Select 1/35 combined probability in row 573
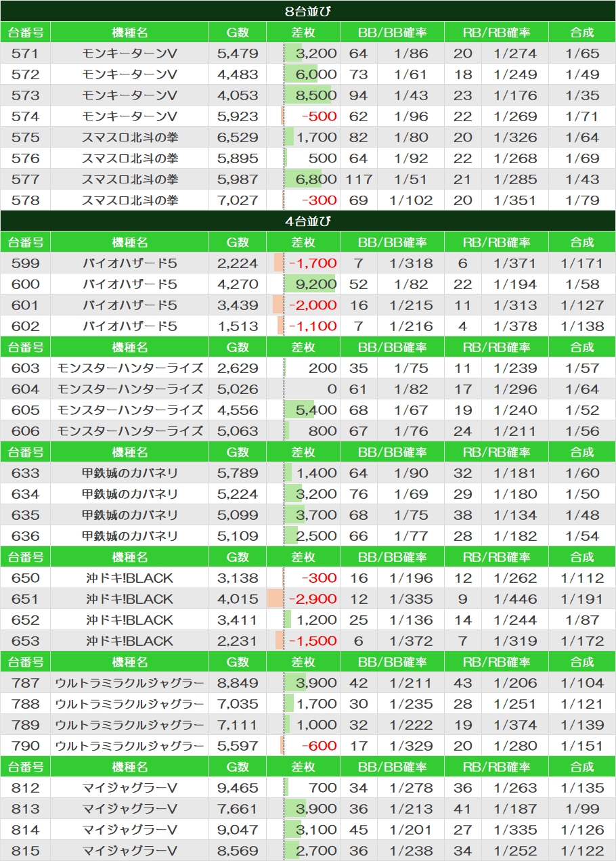This screenshot has height=861, width=616. pos(582,95)
